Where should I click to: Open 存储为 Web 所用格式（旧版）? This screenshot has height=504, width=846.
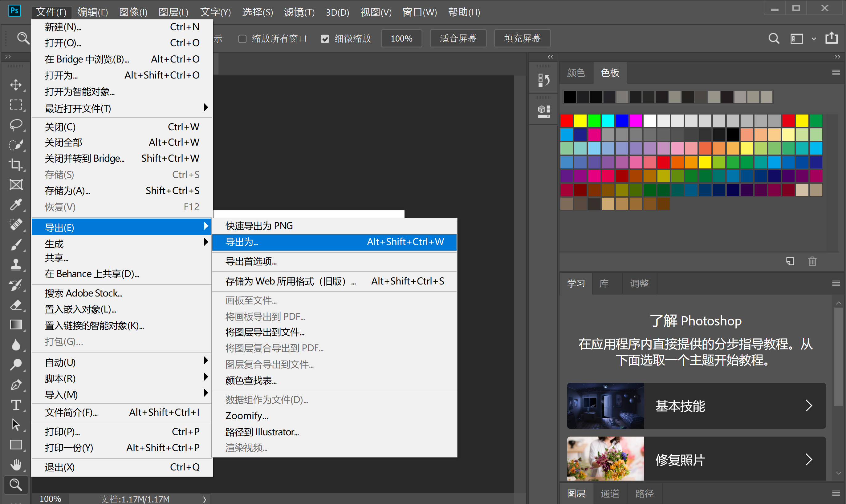point(334,281)
